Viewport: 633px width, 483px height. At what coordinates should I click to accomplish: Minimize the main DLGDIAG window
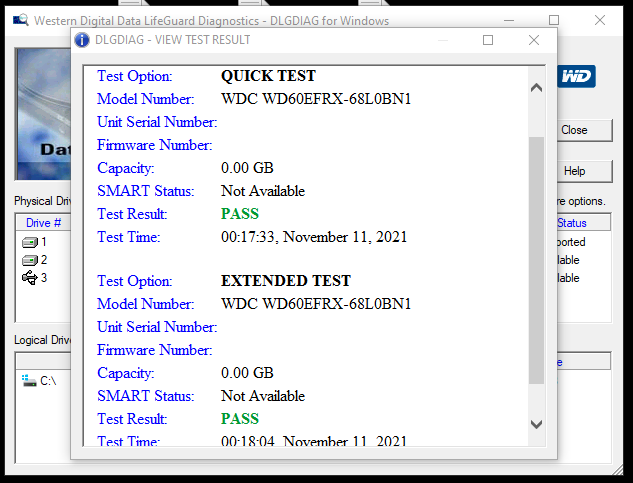(x=509, y=20)
